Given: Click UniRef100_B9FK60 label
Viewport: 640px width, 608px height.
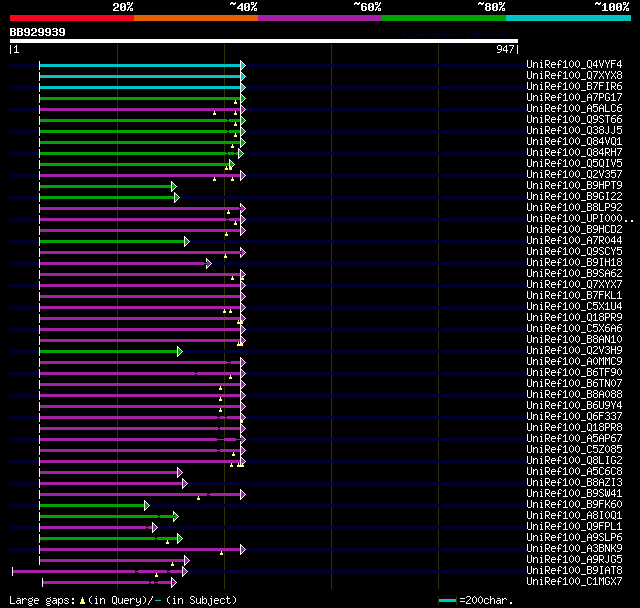Looking at the screenshot, I should point(574,505).
